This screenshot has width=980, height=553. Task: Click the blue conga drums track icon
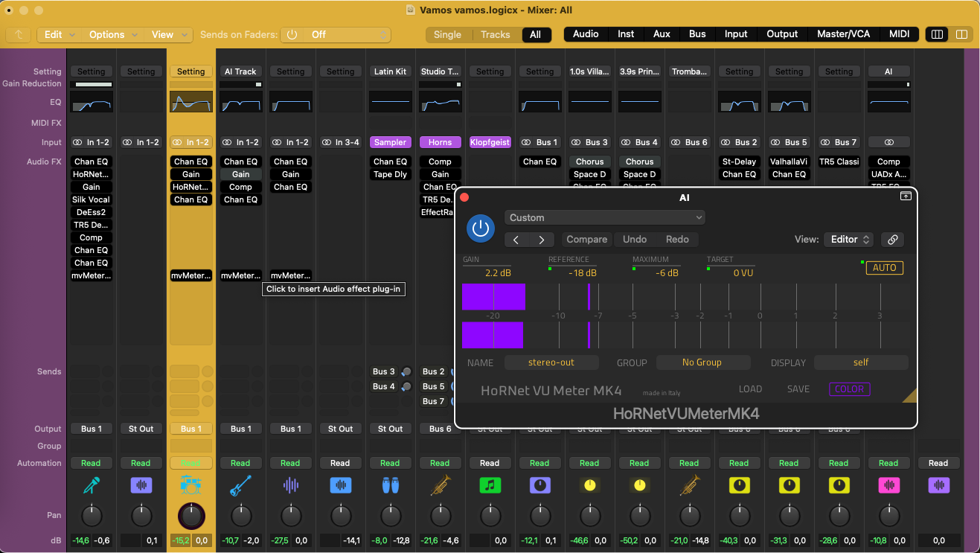click(390, 485)
